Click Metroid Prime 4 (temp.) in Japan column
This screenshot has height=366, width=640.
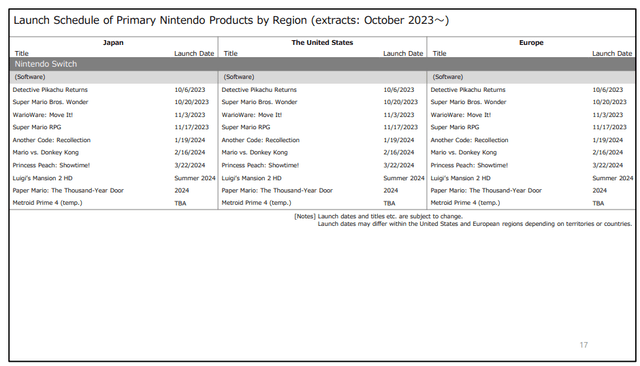tap(47, 203)
